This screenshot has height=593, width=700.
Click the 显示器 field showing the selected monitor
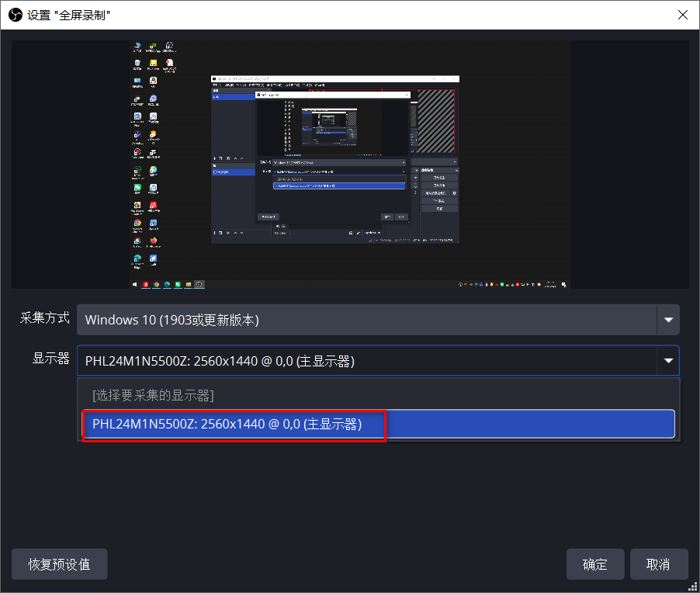pos(365,360)
